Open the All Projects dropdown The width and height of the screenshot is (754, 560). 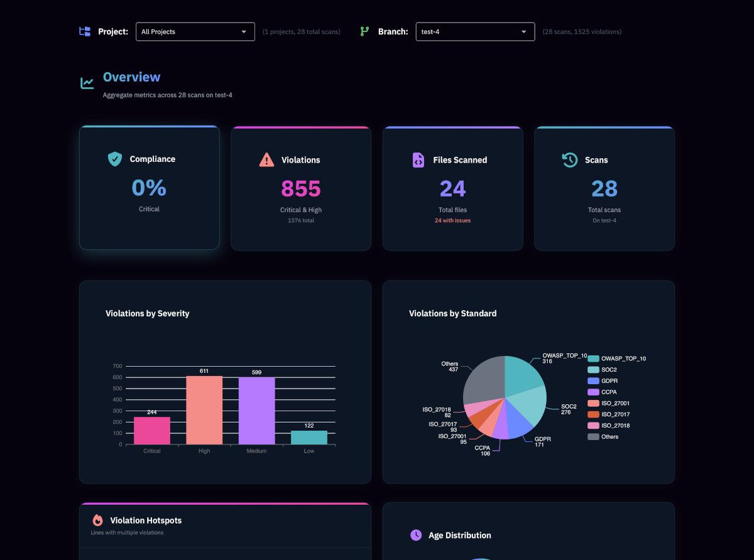(195, 31)
